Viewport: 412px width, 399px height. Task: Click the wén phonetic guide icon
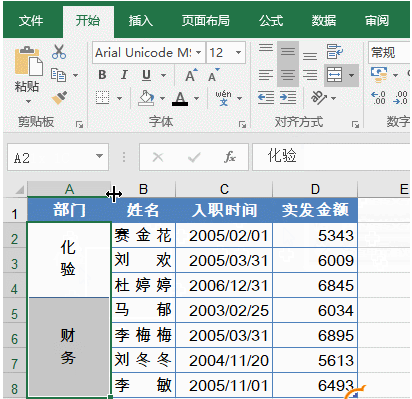tap(223, 98)
